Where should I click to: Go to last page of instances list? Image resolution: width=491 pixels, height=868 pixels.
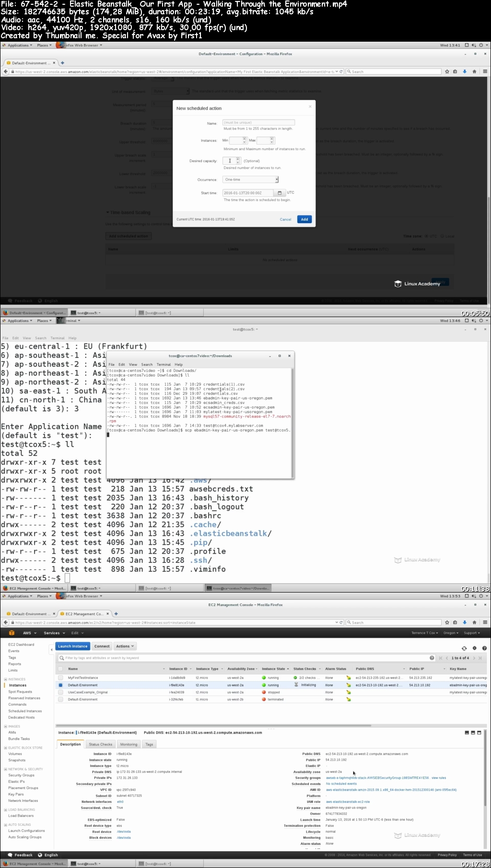click(x=480, y=658)
